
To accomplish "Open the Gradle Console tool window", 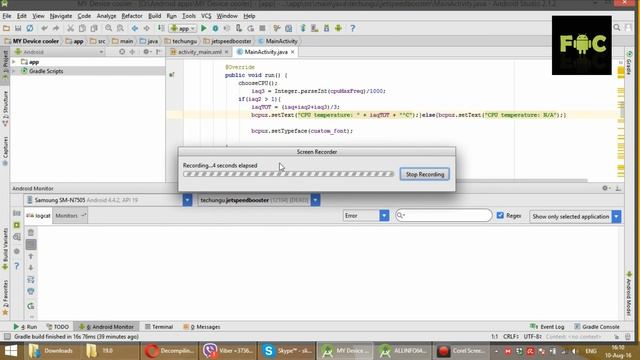I will point(597,327).
